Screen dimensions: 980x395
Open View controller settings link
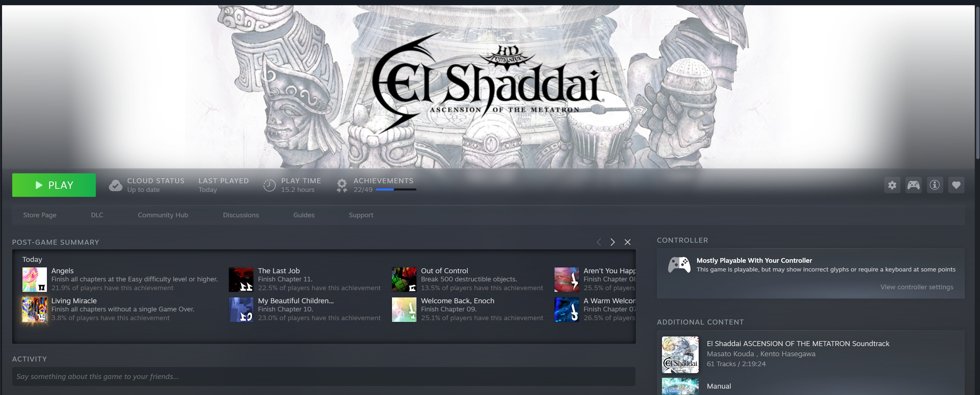pyautogui.click(x=917, y=287)
